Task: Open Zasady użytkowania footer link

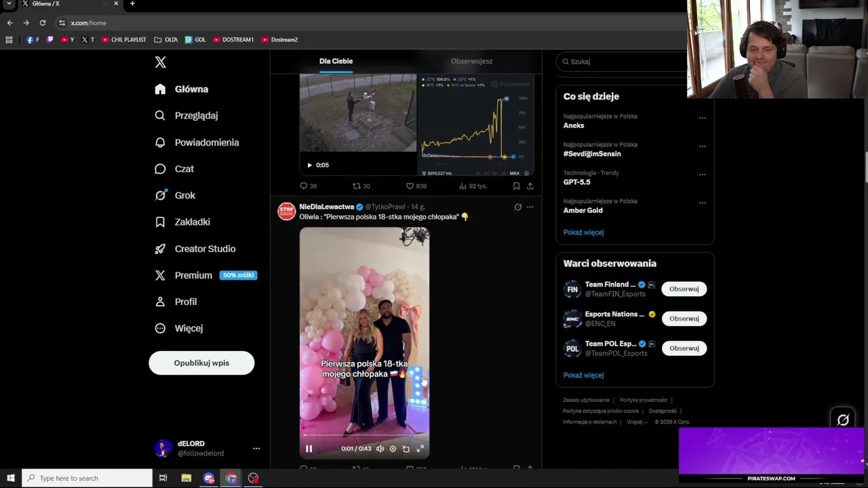Action: click(586, 400)
